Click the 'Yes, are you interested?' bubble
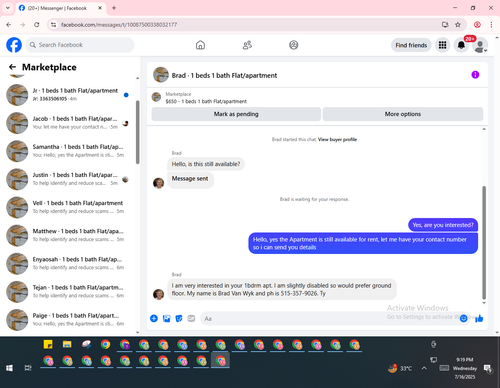This screenshot has height=388, width=500. tap(443, 225)
